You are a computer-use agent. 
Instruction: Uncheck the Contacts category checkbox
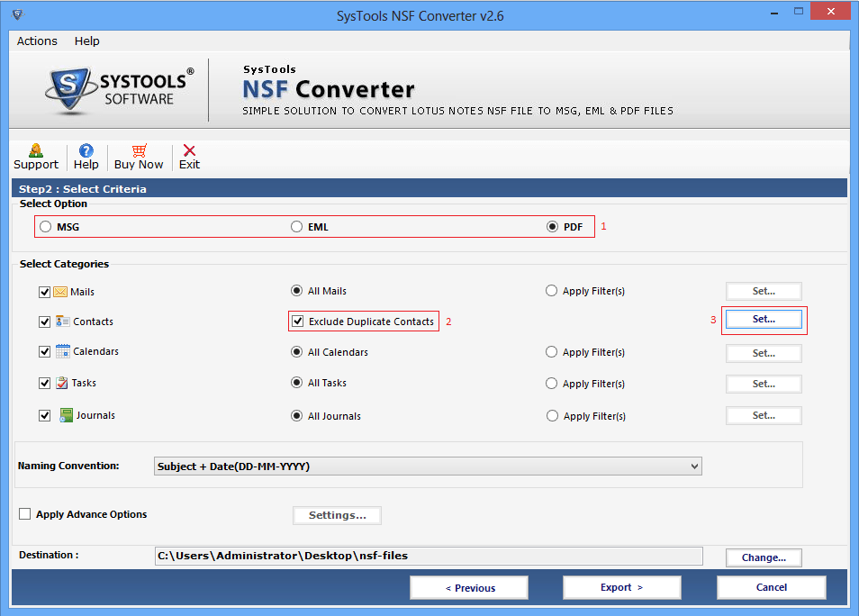point(44,322)
